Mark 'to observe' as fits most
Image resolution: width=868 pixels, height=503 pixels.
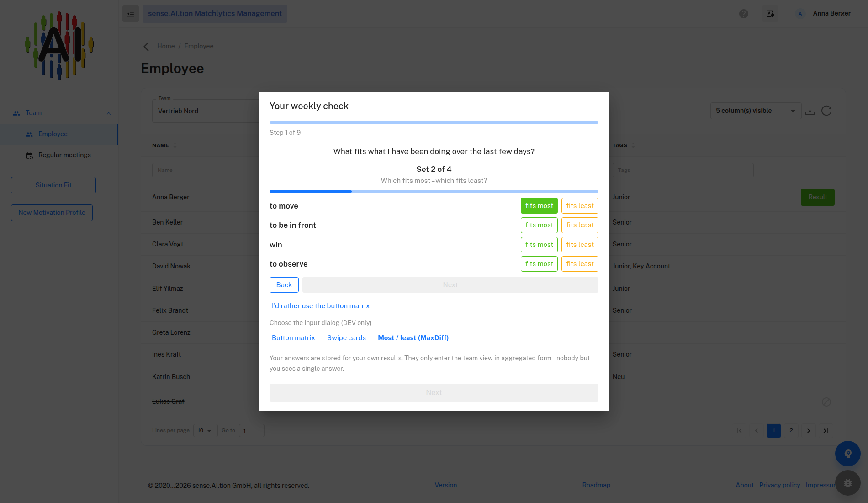(x=539, y=264)
